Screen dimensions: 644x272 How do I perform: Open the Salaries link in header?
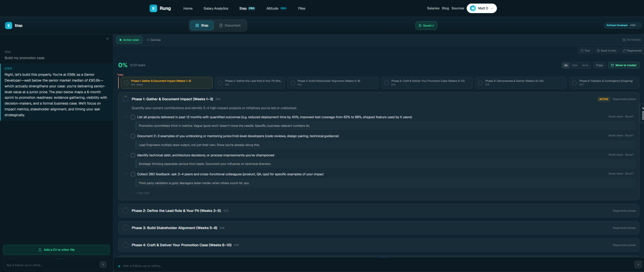click(x=433, y=8)
